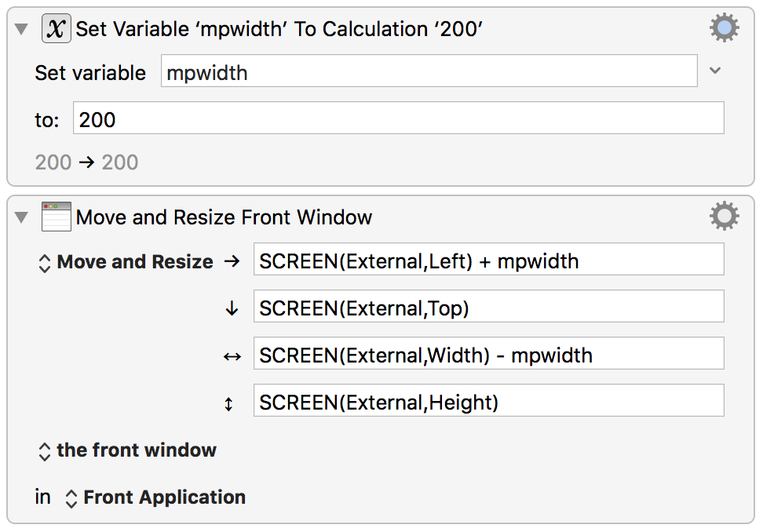Viewport: 763px width, 532px height.
Task: Click the height up-down arrow icon
Action: click(x=228, y=404)
